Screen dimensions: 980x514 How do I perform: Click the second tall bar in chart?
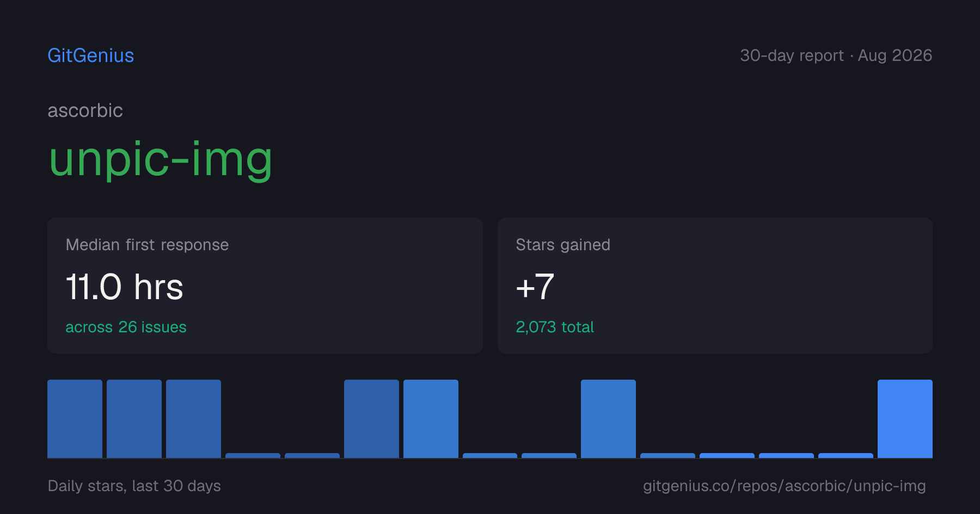(134, 419)
